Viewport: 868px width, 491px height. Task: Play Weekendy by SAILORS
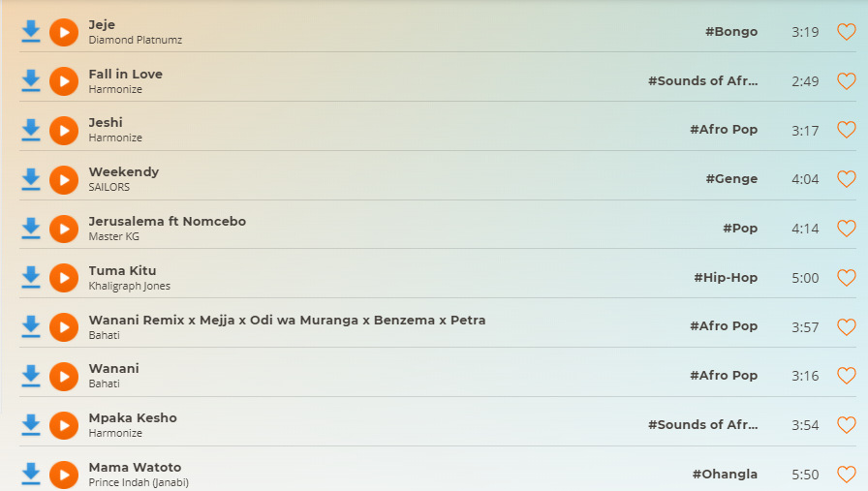(x=64, y=180)
